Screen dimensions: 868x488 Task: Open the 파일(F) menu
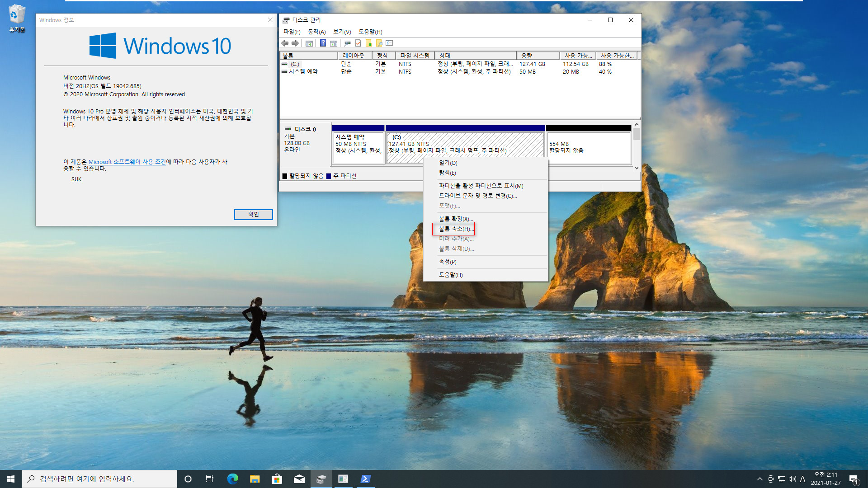[x=292, y=32]
